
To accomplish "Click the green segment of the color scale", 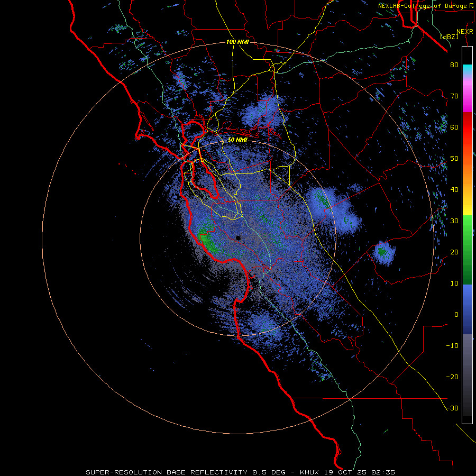I will coord(467,250).
